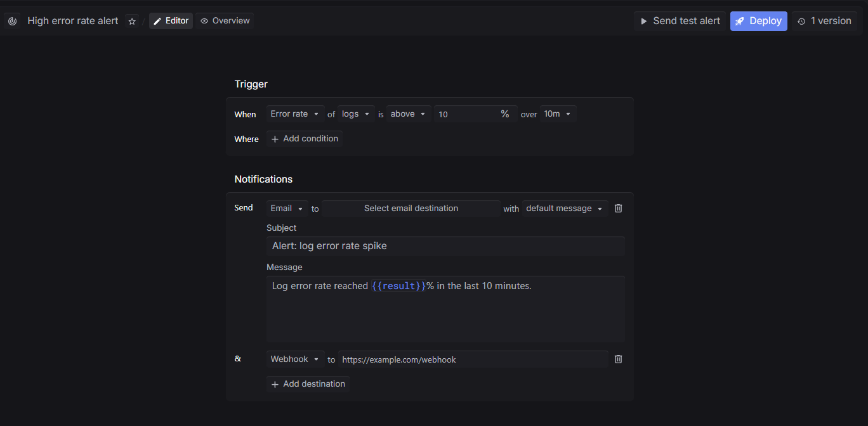Delete the Email notification with trash icon

pos(619,208)
